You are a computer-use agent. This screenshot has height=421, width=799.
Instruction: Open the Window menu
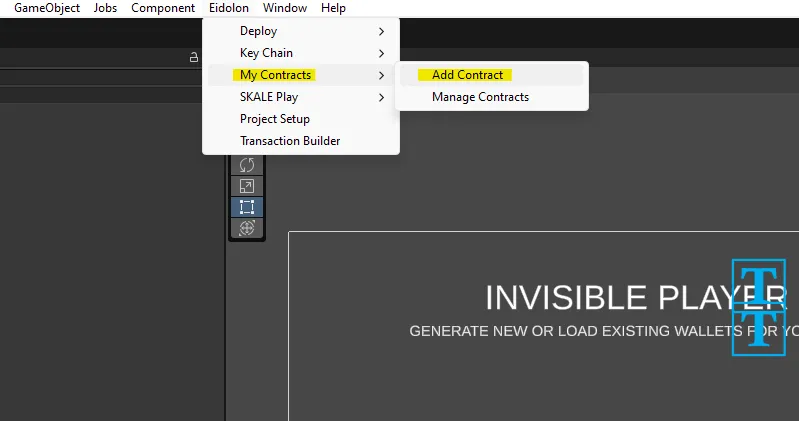(285, 8)
